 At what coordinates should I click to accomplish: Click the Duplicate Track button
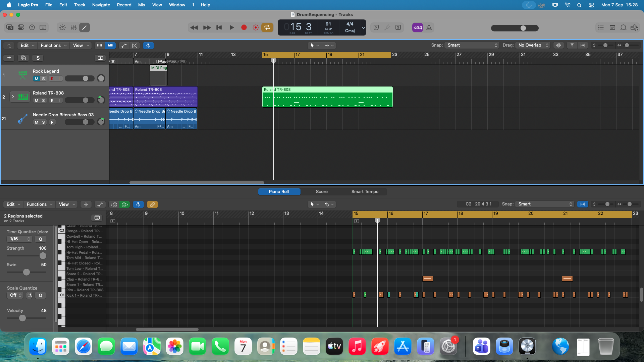23,58
